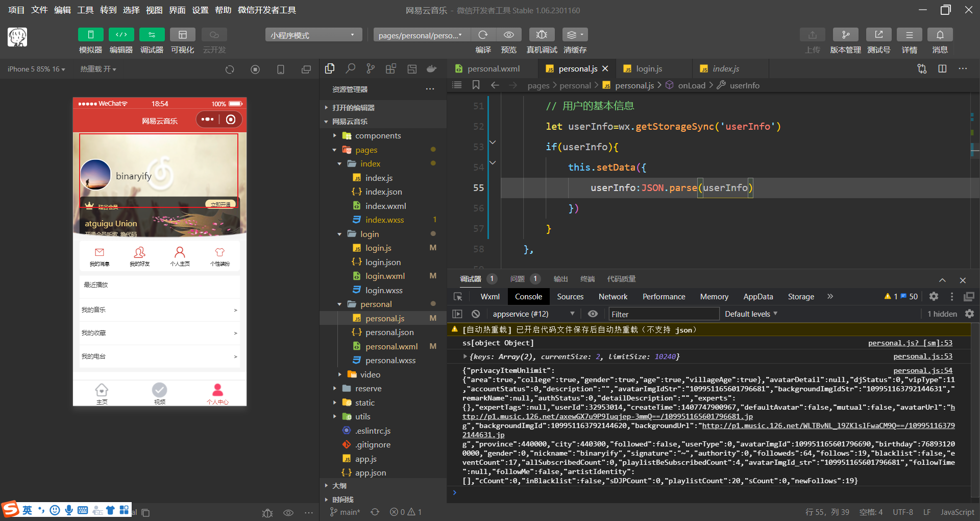
Task: Select the Wxml devtools tab
Action: click(490, 296)
